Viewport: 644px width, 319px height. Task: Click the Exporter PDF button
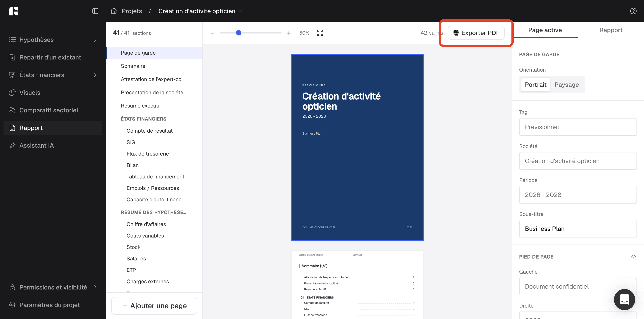coord(476,33)
